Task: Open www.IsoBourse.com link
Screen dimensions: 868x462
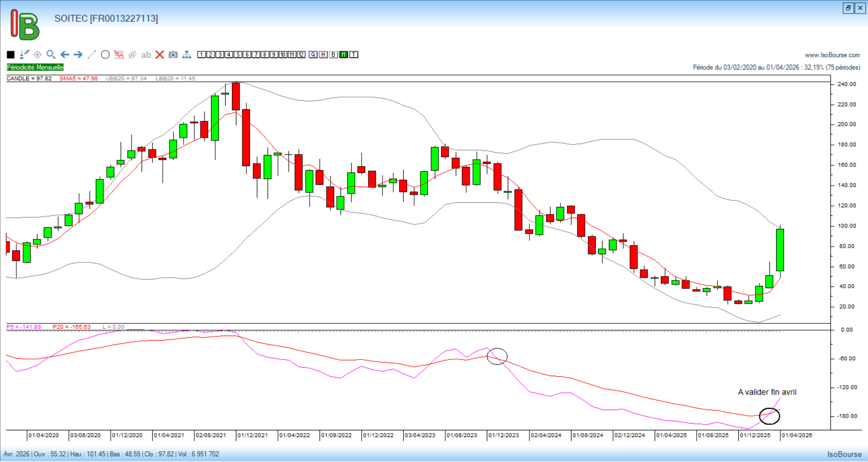Action: [832, 55]
